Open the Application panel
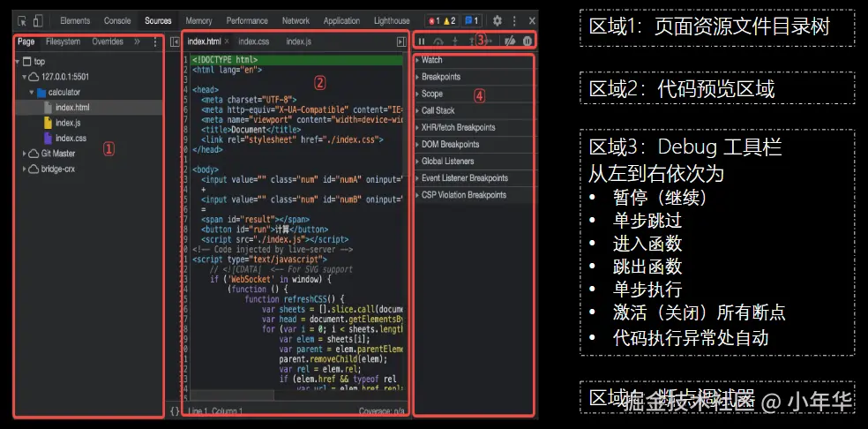The width and height of the screenshot is (868, 429). pos(341,21)
